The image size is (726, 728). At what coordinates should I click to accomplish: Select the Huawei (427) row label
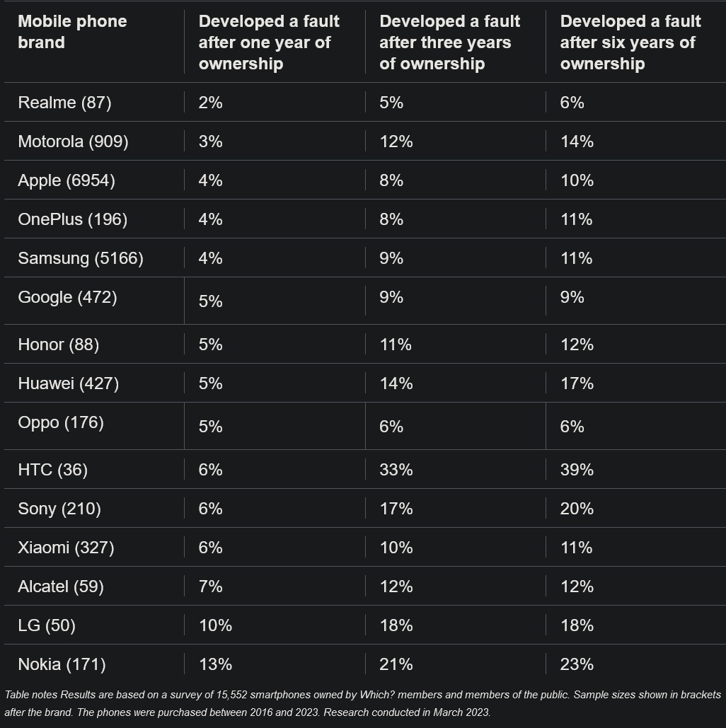tap(68, 383)
